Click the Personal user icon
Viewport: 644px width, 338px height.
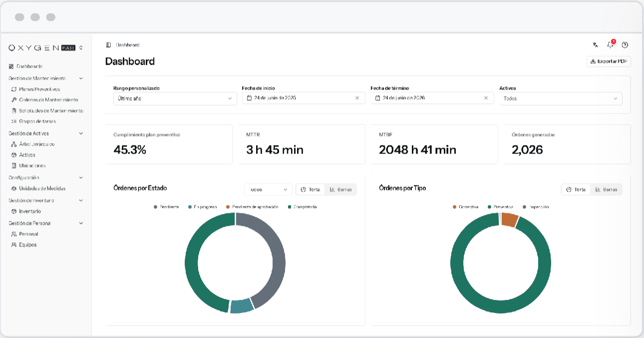point(14,234)
